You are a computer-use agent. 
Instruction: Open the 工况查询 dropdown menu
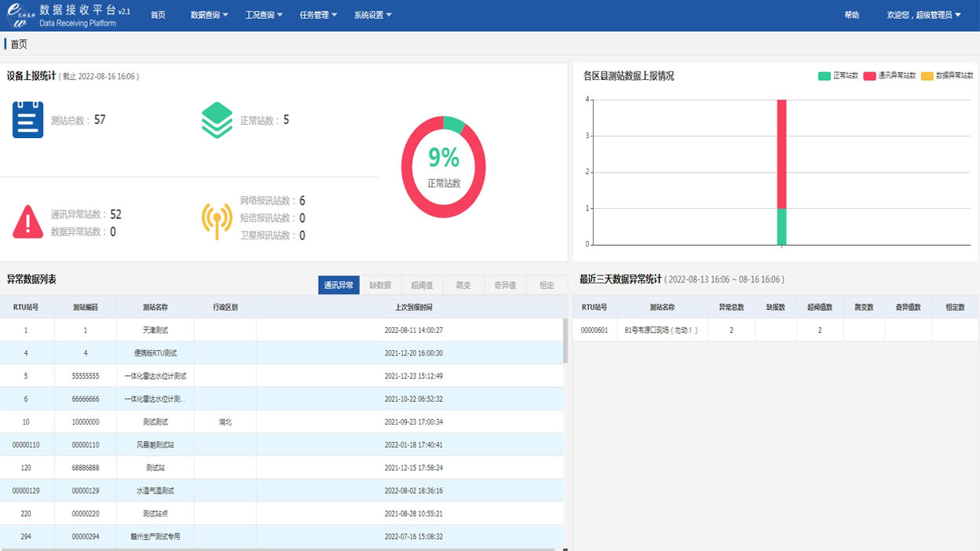click(264, 15)
